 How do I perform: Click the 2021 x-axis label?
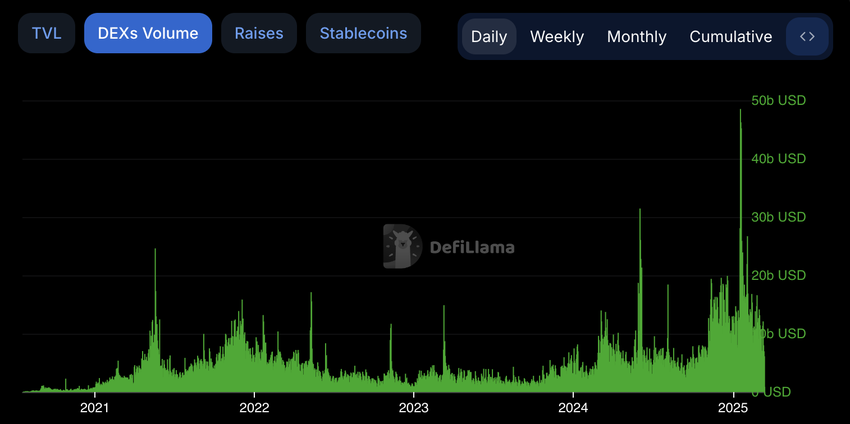click(x=95, y=407)
